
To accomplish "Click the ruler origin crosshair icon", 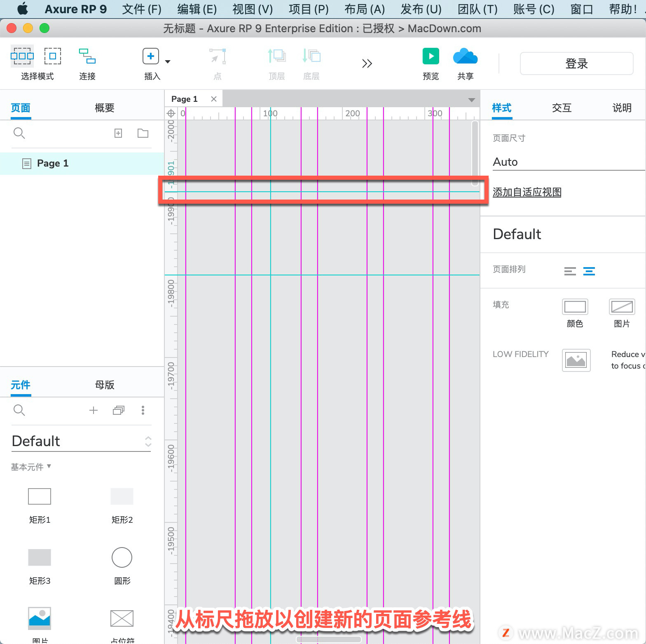I will point(171,113).
